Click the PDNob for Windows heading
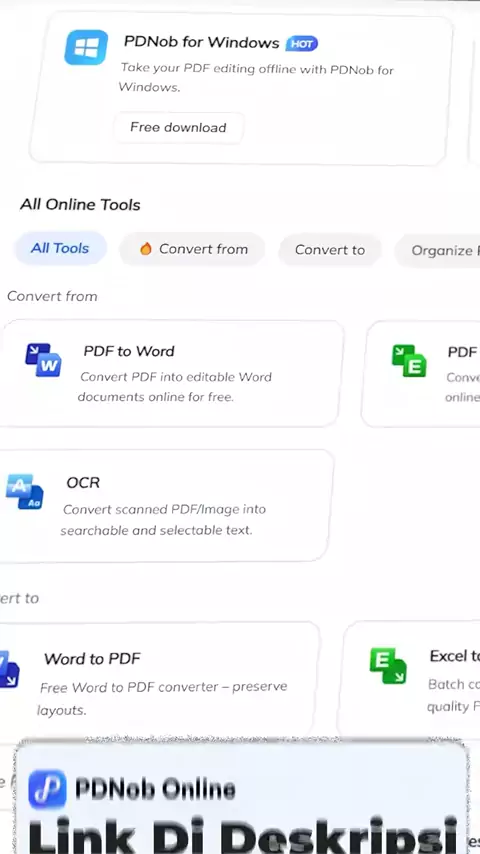Screen dimensions: 480x854 [202, 42]
